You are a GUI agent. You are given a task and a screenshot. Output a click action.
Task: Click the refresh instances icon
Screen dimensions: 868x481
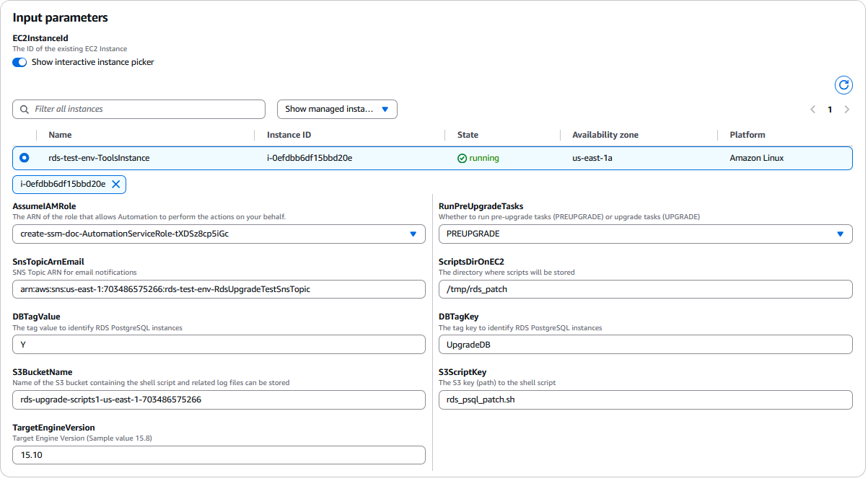tap(843, 85)
